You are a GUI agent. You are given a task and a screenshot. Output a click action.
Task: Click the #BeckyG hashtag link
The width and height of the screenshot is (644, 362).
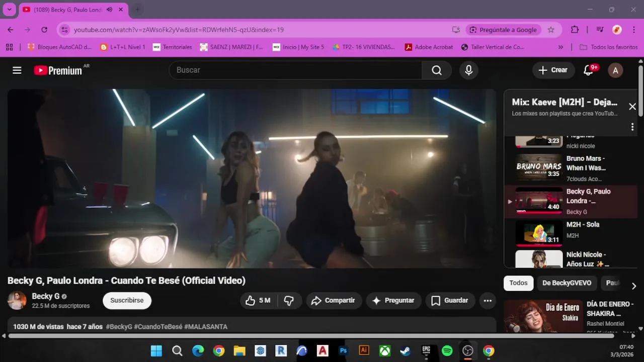[119, 327]
